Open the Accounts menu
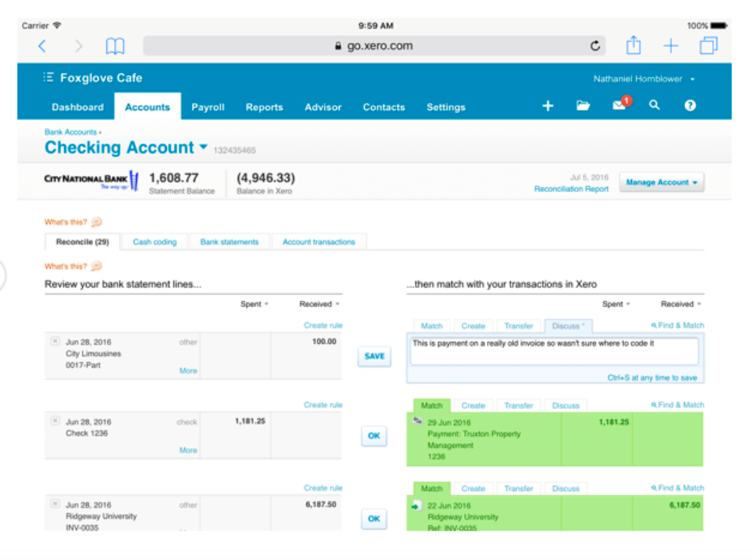 [x=147, y=106]
